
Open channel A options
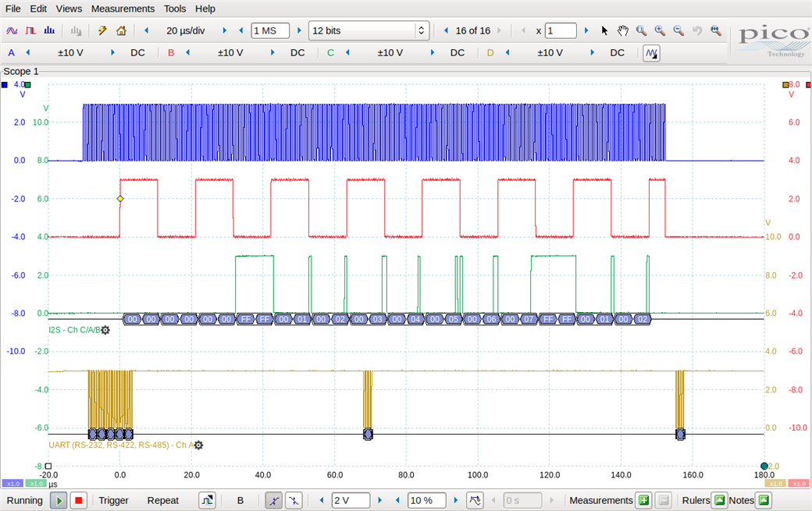coord(12,53)
